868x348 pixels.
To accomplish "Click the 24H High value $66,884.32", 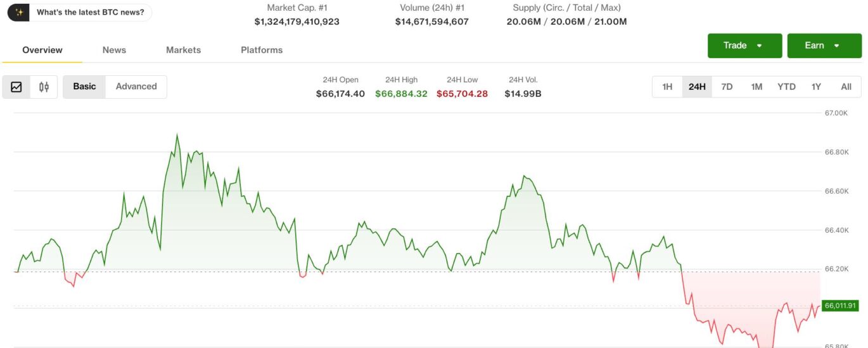I will tap(401, 94).
